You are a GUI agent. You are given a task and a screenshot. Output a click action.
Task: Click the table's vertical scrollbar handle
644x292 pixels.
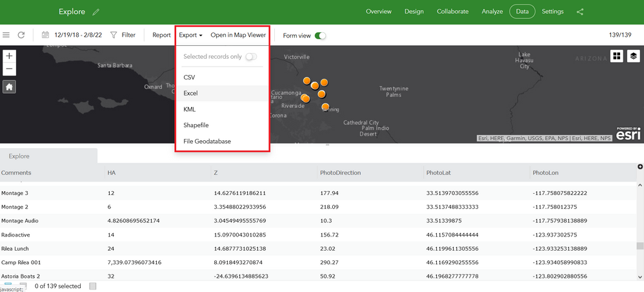(x=639, y=246)
